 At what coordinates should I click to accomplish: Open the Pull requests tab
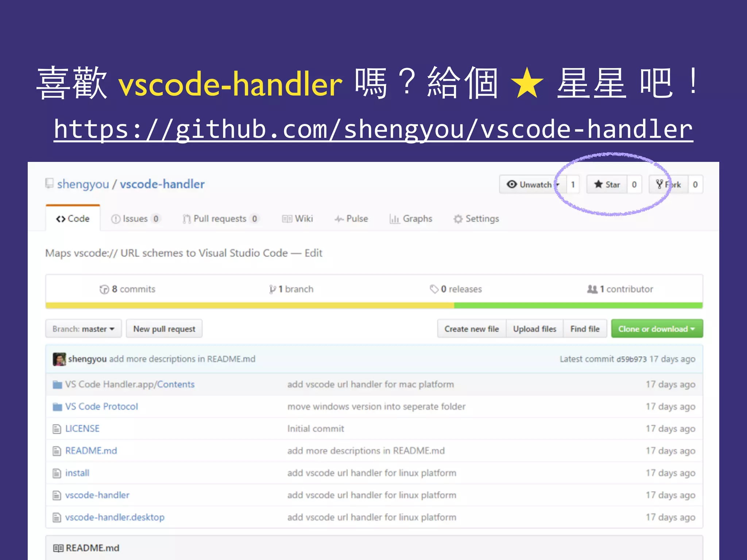[x=220, y=218]
